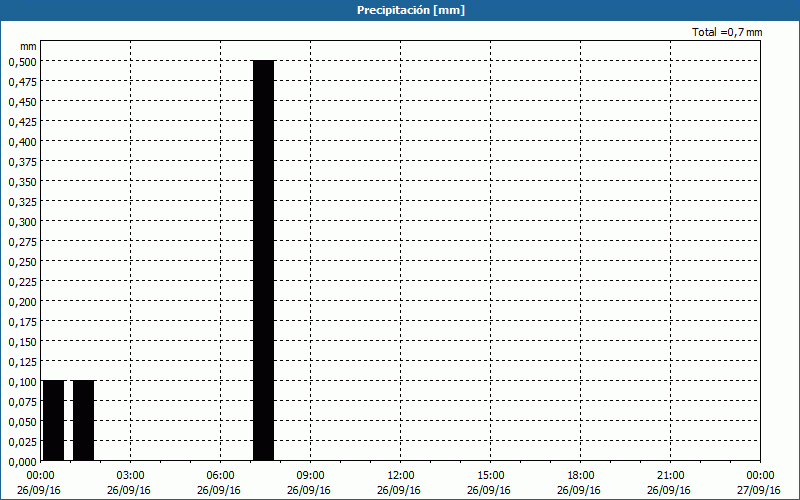Click the 0,250 y-axis label
800x500 pixels.
22,262
